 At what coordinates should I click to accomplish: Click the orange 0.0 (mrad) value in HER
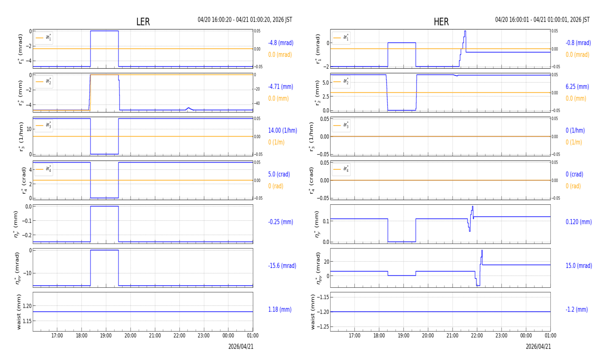coord(577,55)
